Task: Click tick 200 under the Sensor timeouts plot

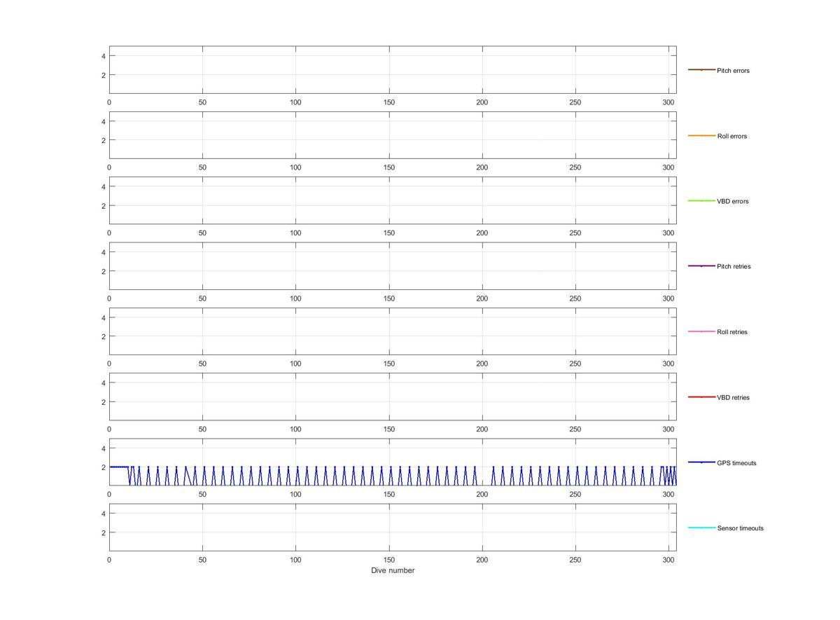Action: (482, 560)
